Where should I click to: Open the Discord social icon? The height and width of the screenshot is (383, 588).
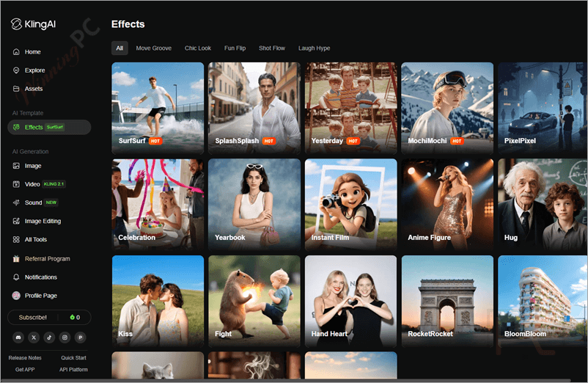pos(18,338)
